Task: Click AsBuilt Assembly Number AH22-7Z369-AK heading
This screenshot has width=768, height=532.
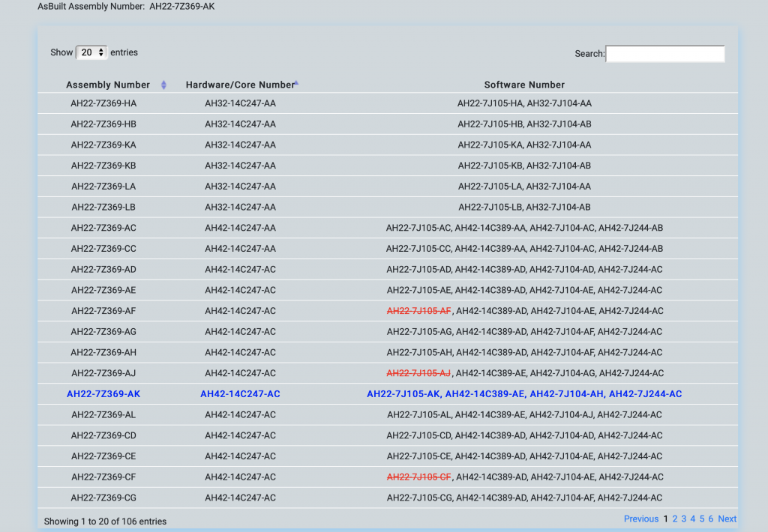Action: click(x=126, y=6)
